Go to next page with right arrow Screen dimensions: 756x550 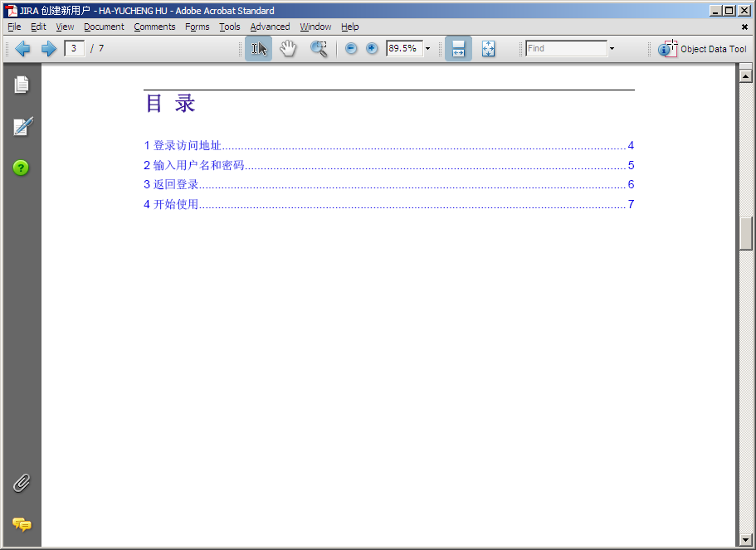[49, 49]
